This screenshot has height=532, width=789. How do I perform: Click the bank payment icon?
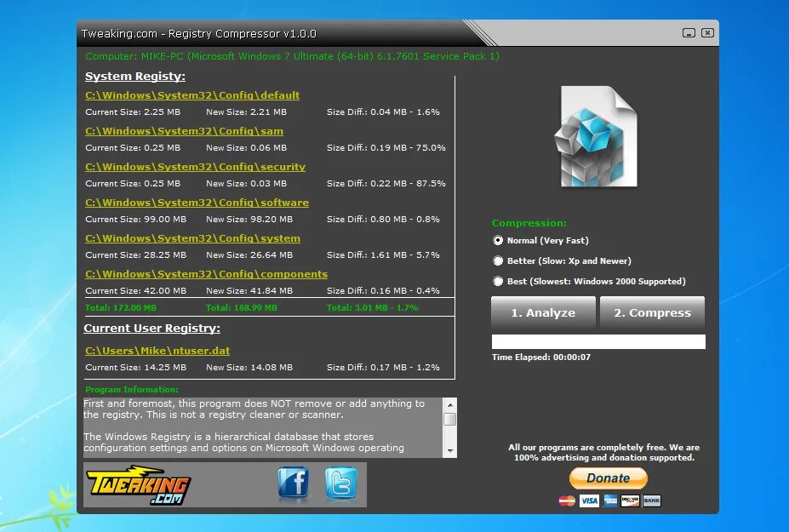click(x=652, y=501)
